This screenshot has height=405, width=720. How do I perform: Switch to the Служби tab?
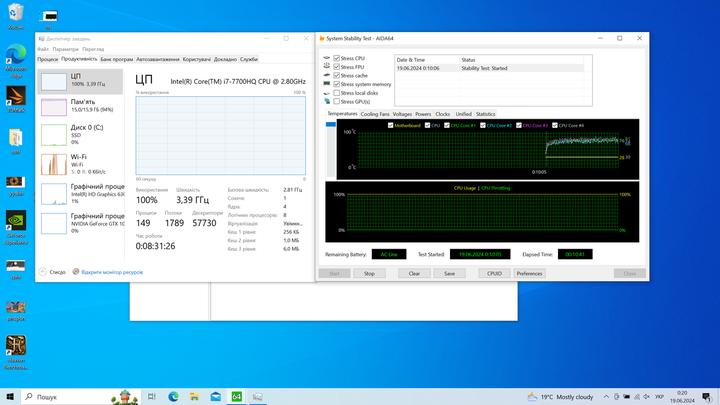(248, 59)
